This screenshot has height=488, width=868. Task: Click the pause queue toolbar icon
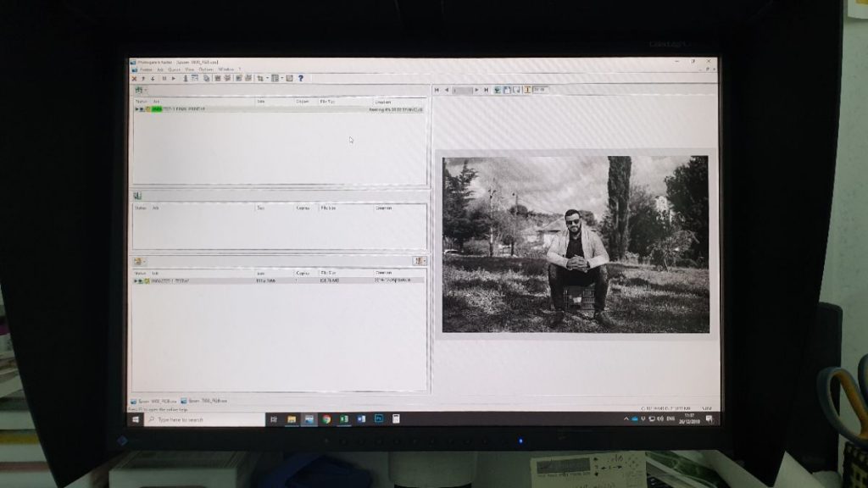tap(164, 78)
